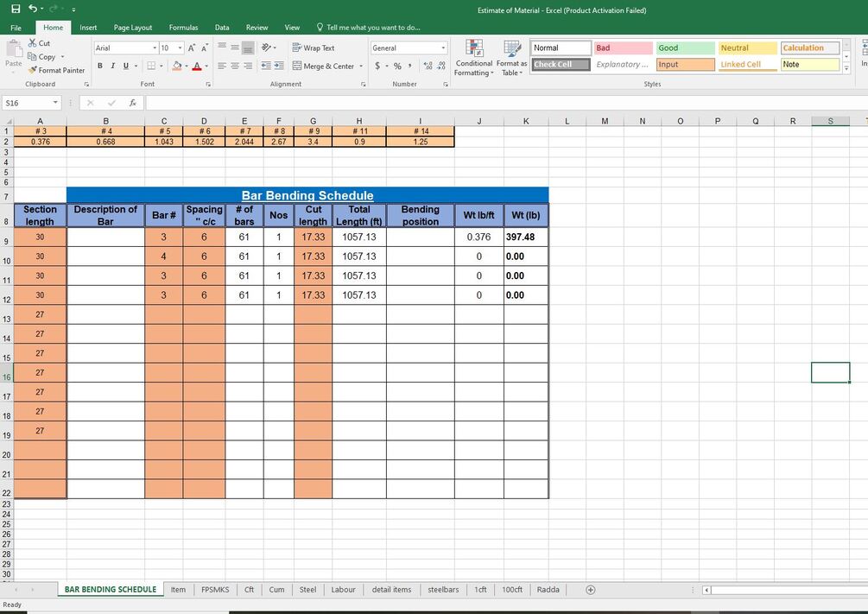Increase the font size

pos(192,48)
